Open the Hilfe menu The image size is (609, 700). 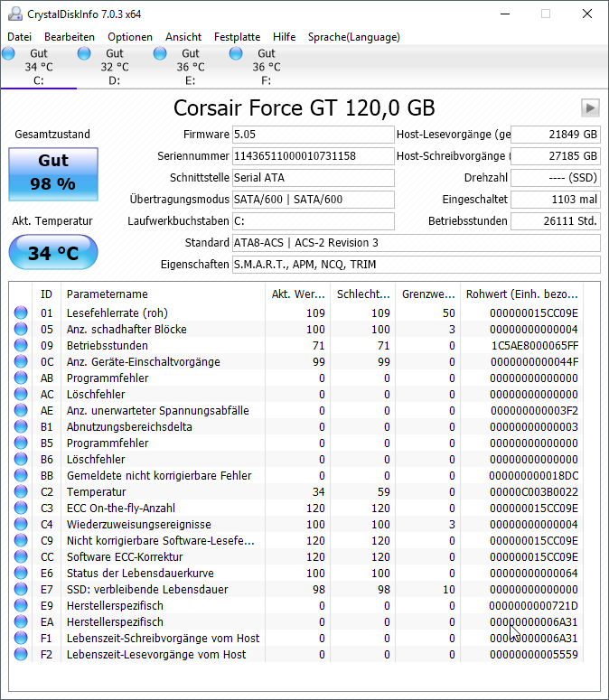pyautogui.click(x=284, y=37)
